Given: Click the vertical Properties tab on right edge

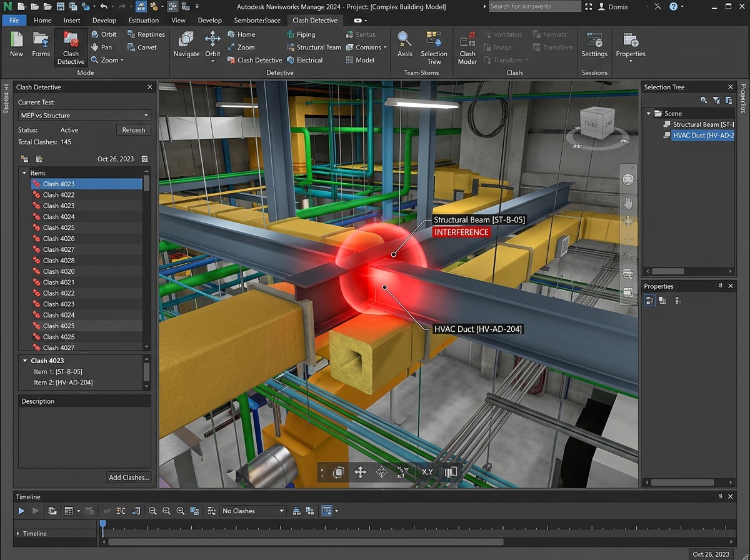Looking at the screenshot, I should [744, 97].
